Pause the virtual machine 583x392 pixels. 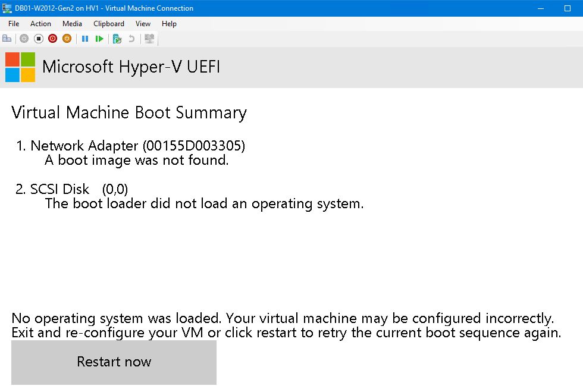click(85, 39)
